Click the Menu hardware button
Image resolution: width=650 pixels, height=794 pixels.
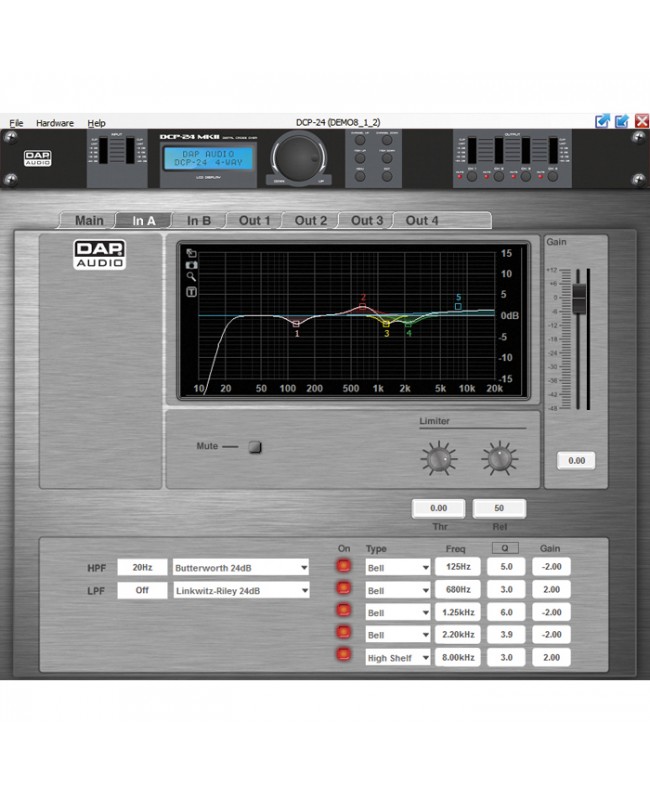[360, 176]
